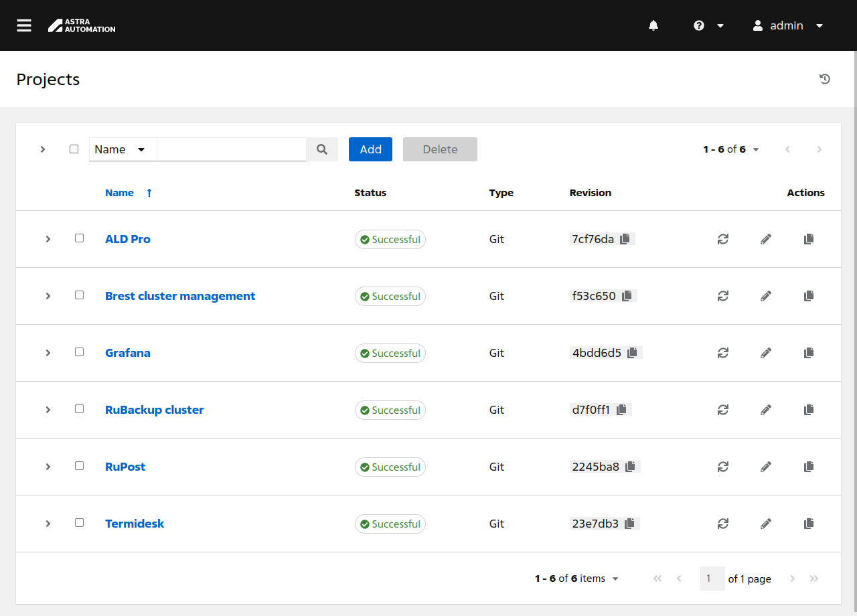The height and width of the screenshot is (616, 857).
Task: Sort by the Name column header
Action: 129,193
